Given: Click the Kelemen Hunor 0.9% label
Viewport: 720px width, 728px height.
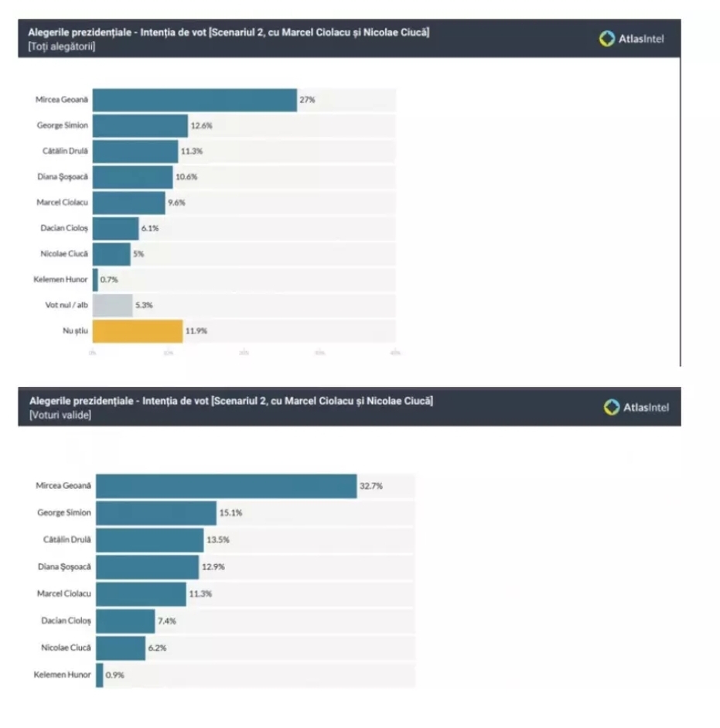Looking at the screenshot, I should (114, 675).
